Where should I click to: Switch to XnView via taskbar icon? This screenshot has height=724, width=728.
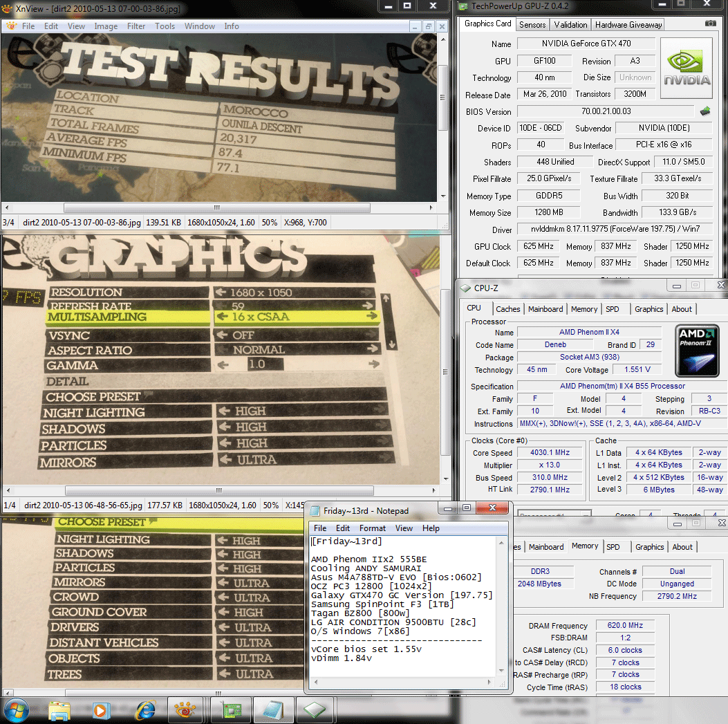pos(185,710)
